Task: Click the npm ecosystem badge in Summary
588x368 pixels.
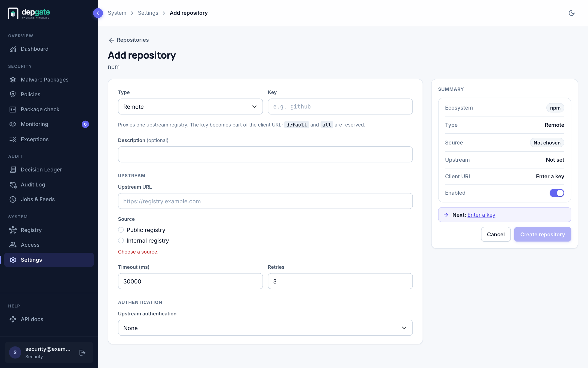Action: [x=555, y=108]
